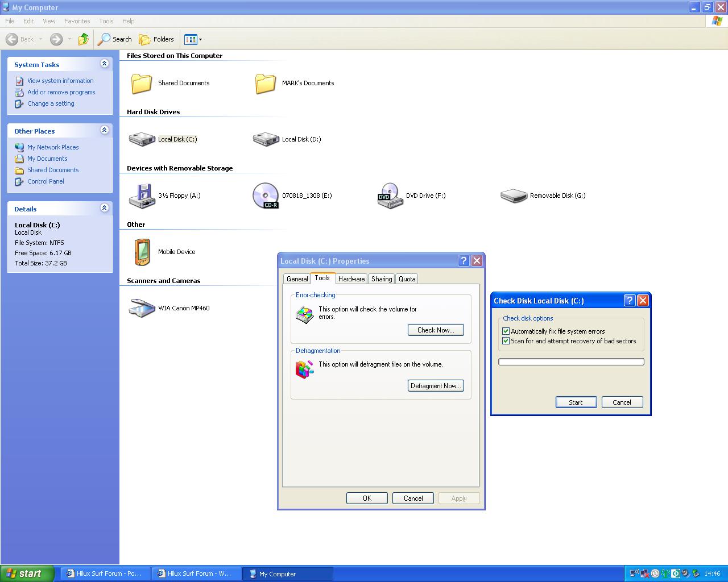The width and height of the screenshot is (728, 582).
Task: Uncheck Automatically fix file system errors
Action: [x=506, y=331]
